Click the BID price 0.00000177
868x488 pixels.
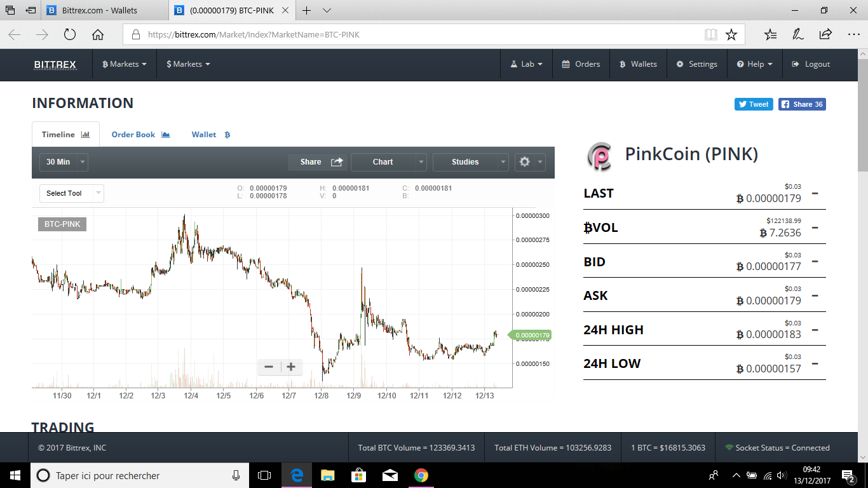(x=769, y=266)
